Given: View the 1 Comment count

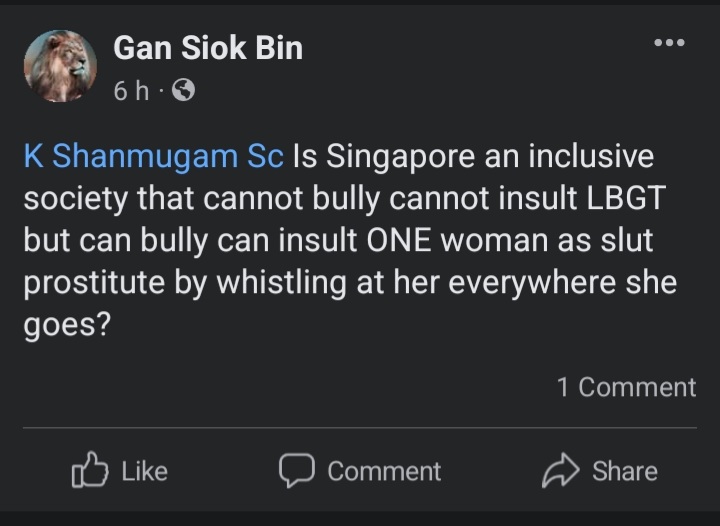Looking at the screenshot, I should click(x=626, y=387).
